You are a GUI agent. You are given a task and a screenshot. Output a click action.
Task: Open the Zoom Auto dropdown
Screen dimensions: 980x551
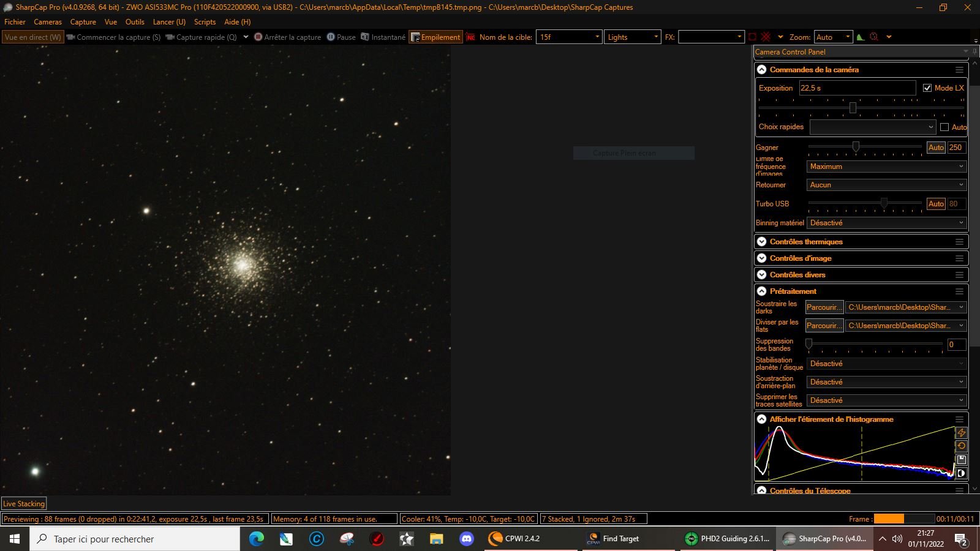[x=833, y=37]
